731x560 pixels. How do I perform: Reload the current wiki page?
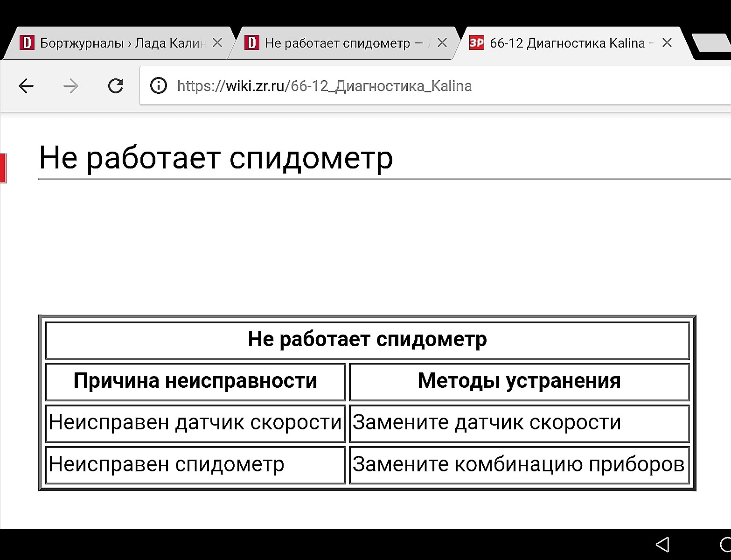115,86
